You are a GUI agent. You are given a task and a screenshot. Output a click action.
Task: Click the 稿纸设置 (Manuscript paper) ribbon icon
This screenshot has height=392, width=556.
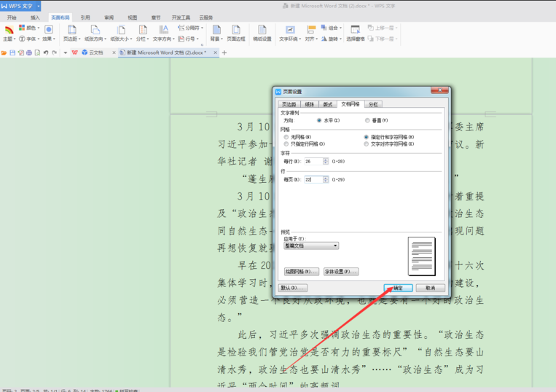coord(262,30)
